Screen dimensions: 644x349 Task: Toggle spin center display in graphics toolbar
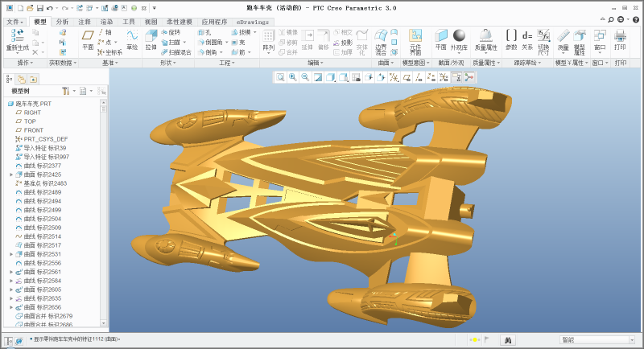[469, 77]
